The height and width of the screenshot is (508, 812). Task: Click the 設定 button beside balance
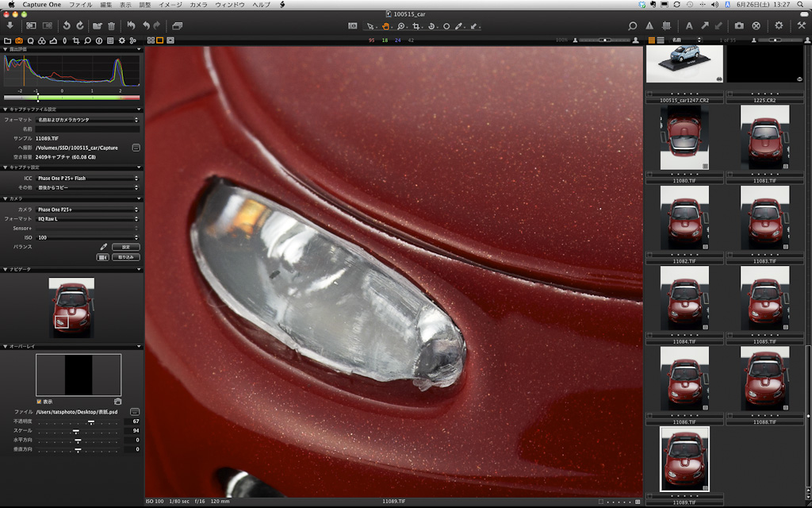coord(125,247)
